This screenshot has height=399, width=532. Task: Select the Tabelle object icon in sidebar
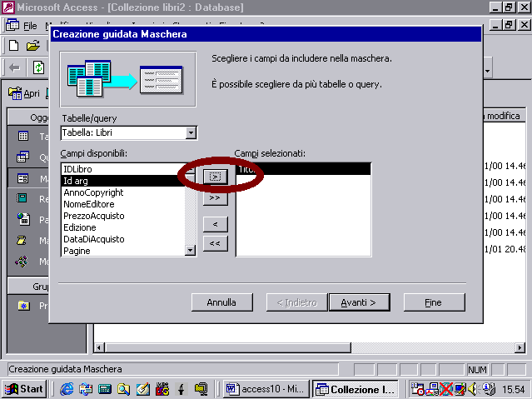coord(23,136)
